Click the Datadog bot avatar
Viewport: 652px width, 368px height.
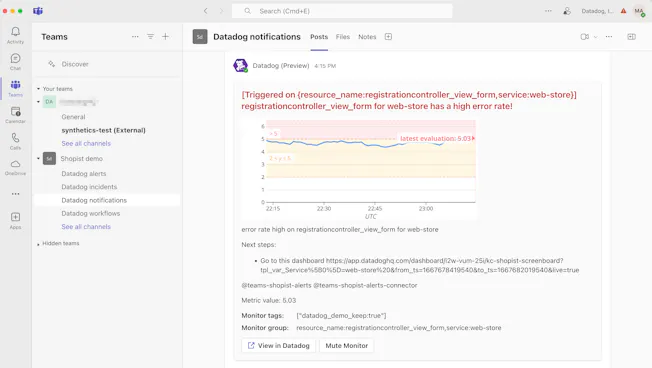[x=240, y=65]
